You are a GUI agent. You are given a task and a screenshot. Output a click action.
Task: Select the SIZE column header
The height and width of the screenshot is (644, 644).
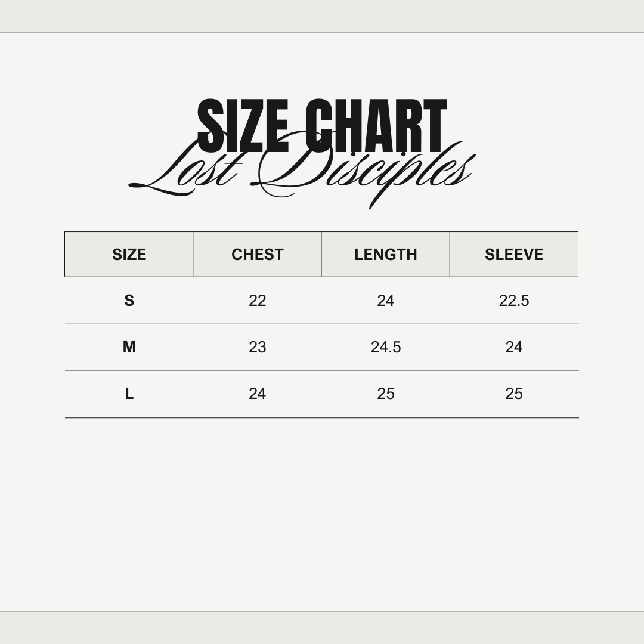click(129, 254)
